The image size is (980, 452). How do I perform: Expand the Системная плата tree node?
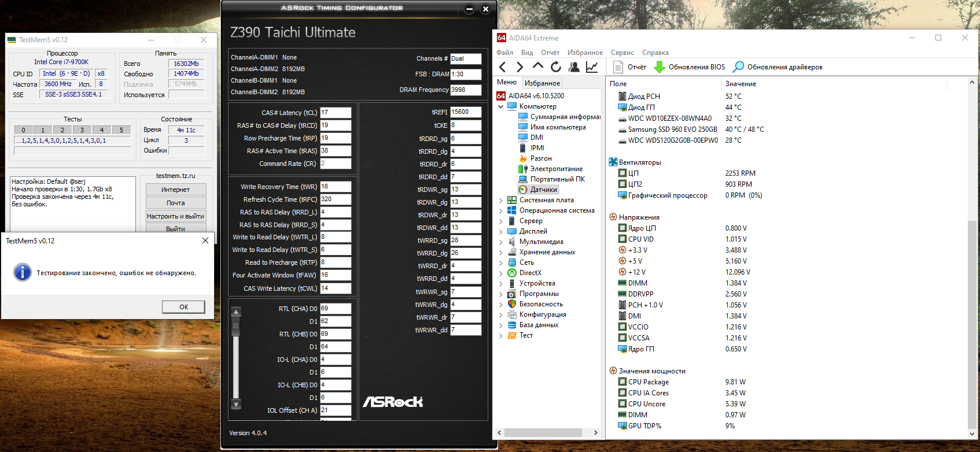tap(501, 200)
